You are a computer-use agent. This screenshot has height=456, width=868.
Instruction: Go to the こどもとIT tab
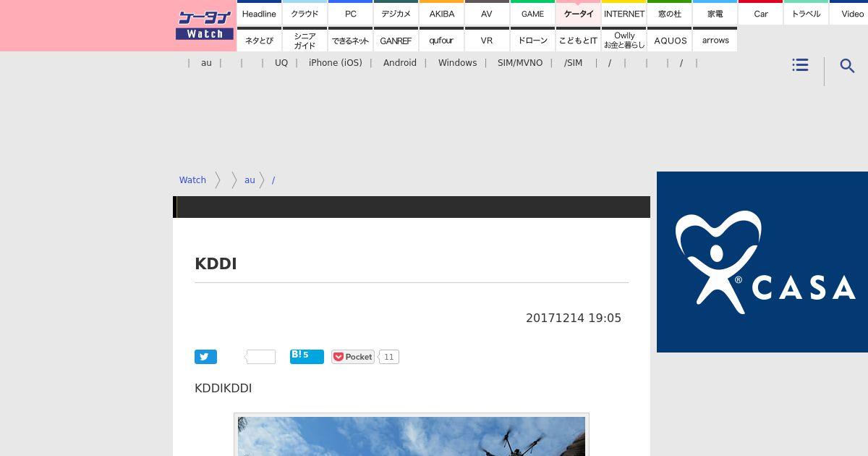pos(578,40)
